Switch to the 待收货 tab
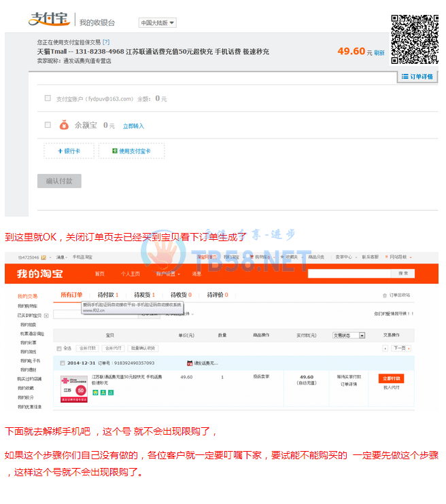 tap(181, 295)
